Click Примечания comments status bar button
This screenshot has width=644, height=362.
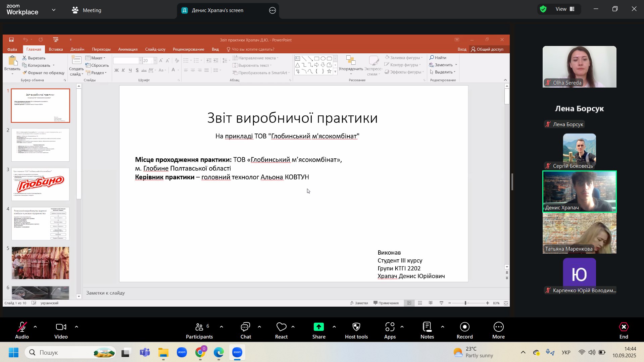(x=386, y=303)
